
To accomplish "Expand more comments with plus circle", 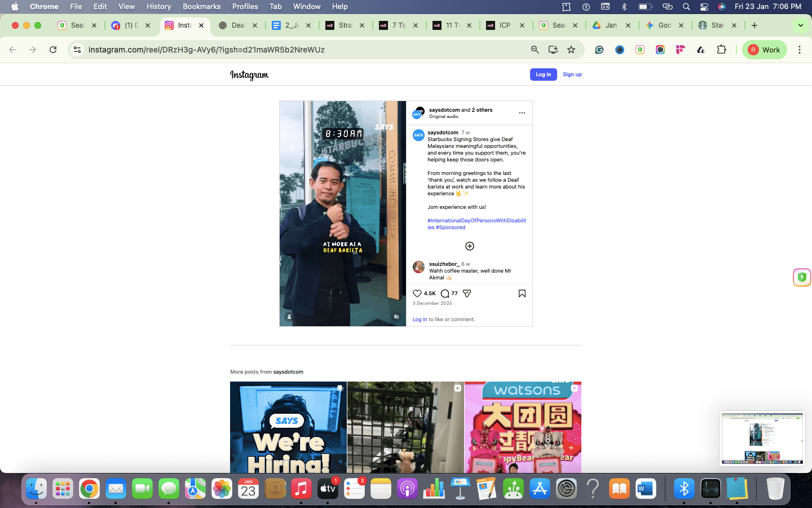I will pyautogui.click(x=470, y=246).
